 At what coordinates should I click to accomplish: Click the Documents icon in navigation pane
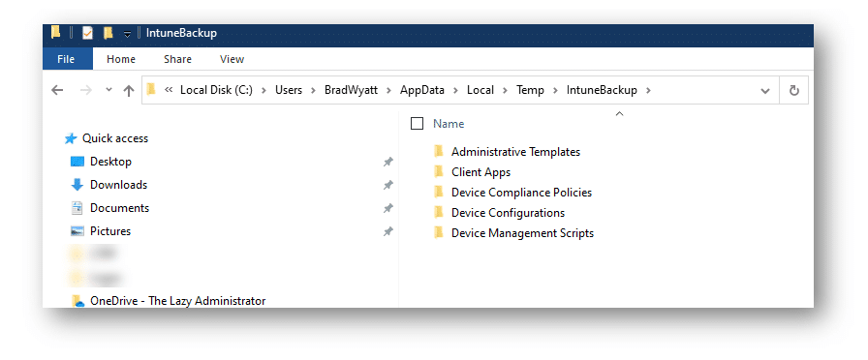pos(77,208)
